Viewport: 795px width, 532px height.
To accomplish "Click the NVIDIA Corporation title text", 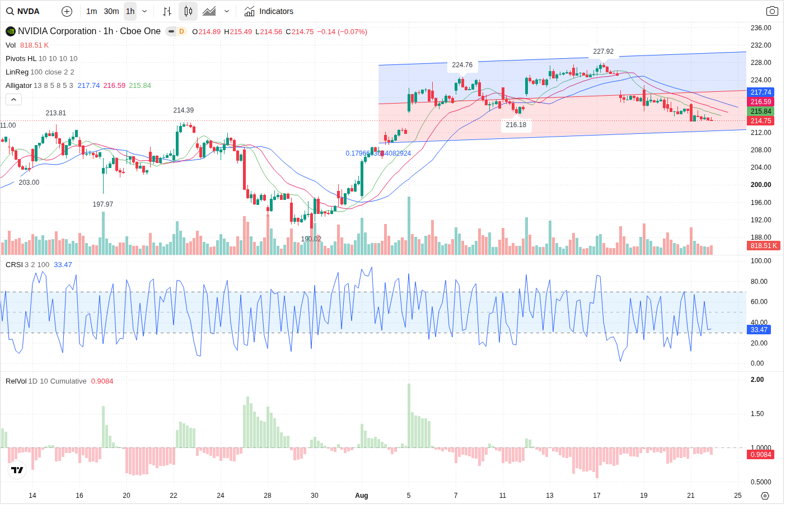I will pyautogui.click(x=57, y=31).
